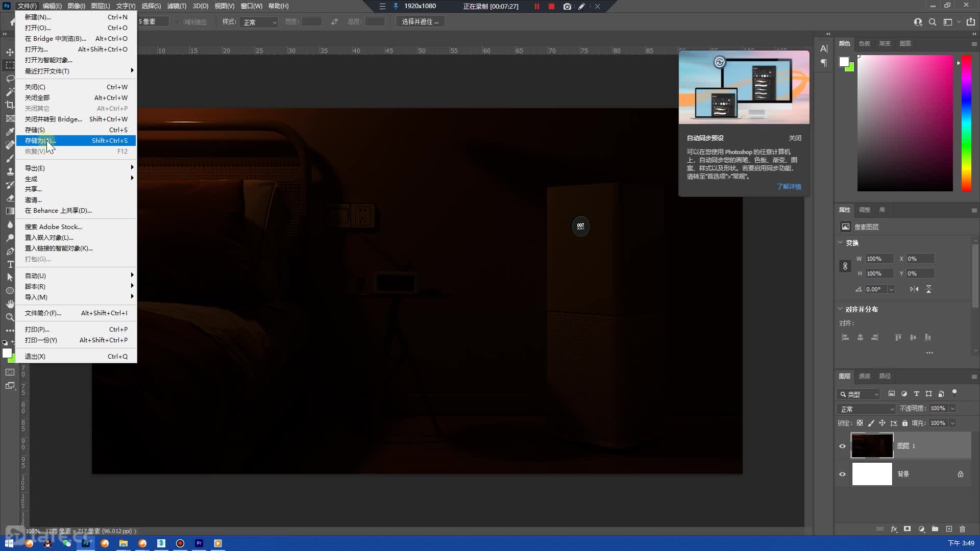
Task: Open the 不透明度 opacity dropdown arrow
Action: click(952, 408)
